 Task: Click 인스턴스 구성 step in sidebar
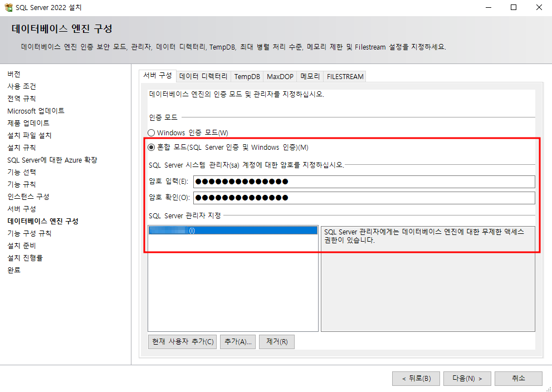coord(28,197)
